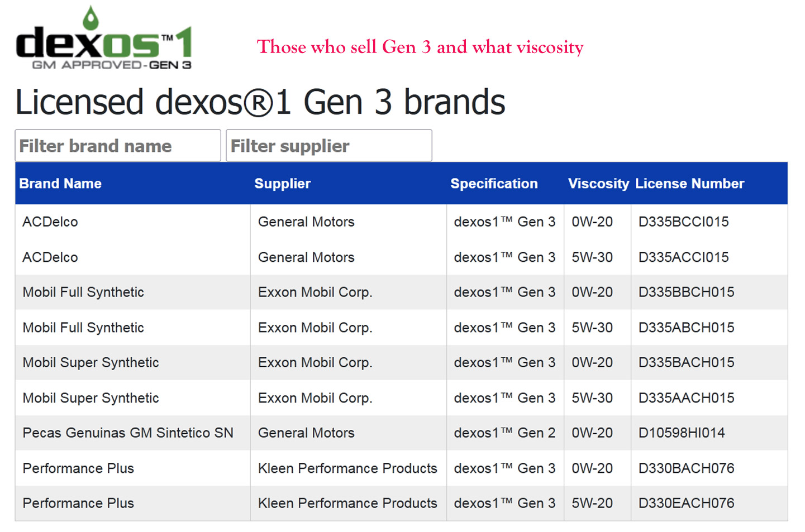Click the 5W-20 viscosity cell
This screenshot has width=805, height=532.
[592, 503]
